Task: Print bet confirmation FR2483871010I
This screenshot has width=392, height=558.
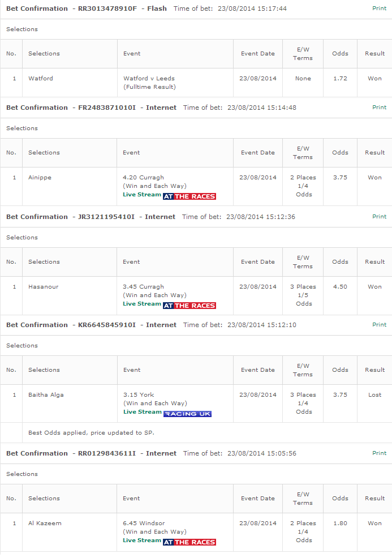Action: coord(379,107)
